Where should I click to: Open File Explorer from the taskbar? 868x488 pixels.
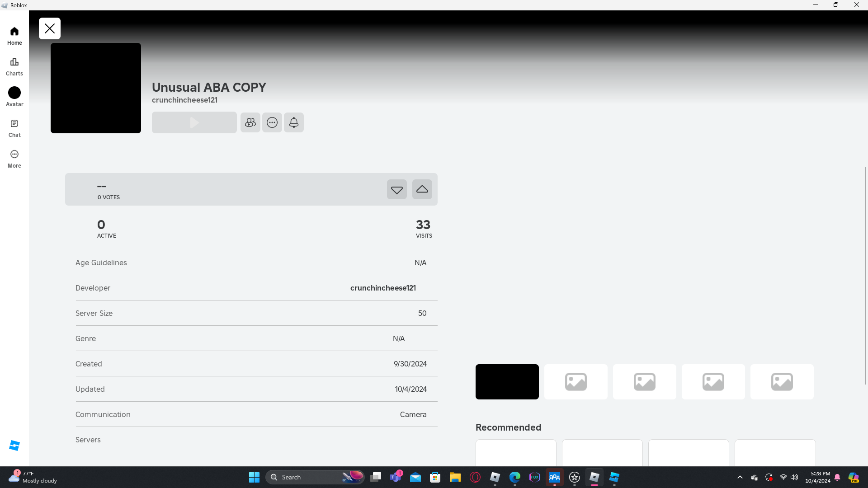pyautogui.click(x=455, y=477)
